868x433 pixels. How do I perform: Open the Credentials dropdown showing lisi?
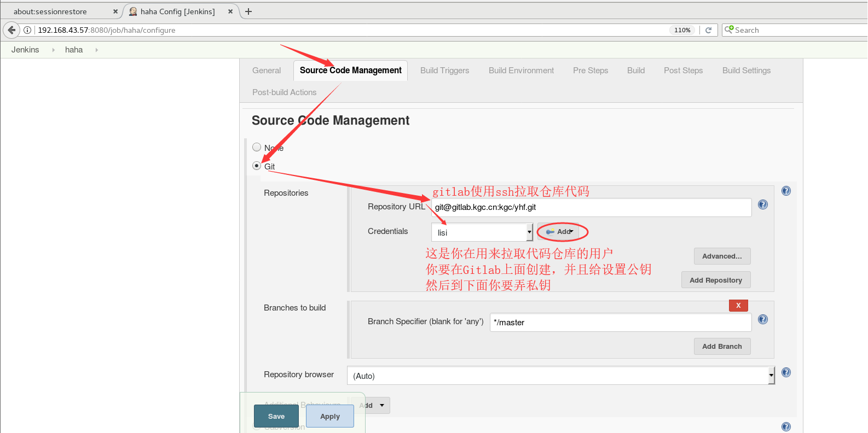pyautogui.click(x=482, y=232)
